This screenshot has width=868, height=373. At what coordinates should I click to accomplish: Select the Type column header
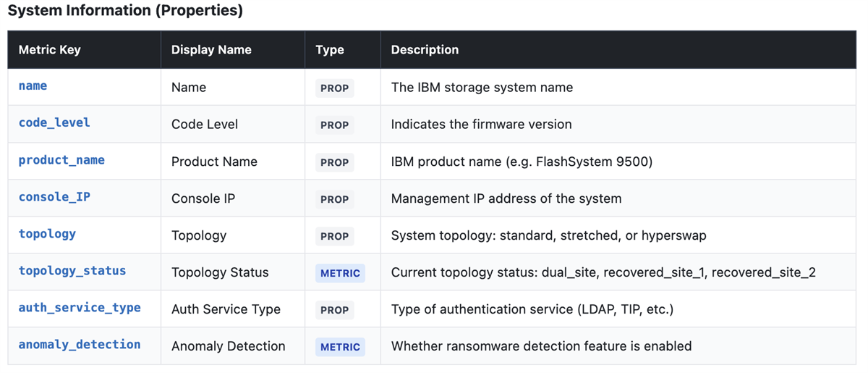click(x=330, y=50)
